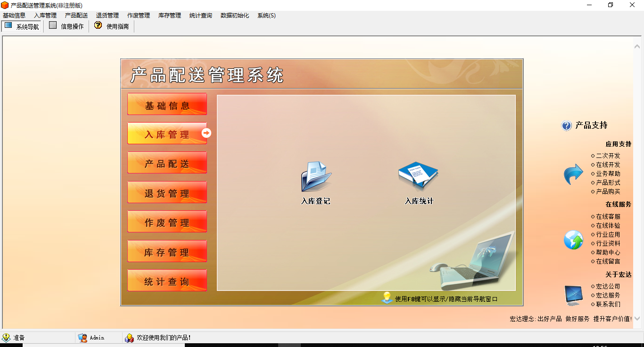Click the 入库登记 label text
The image size is (644, 347).
pyautogui.click(x=315, y=201)
